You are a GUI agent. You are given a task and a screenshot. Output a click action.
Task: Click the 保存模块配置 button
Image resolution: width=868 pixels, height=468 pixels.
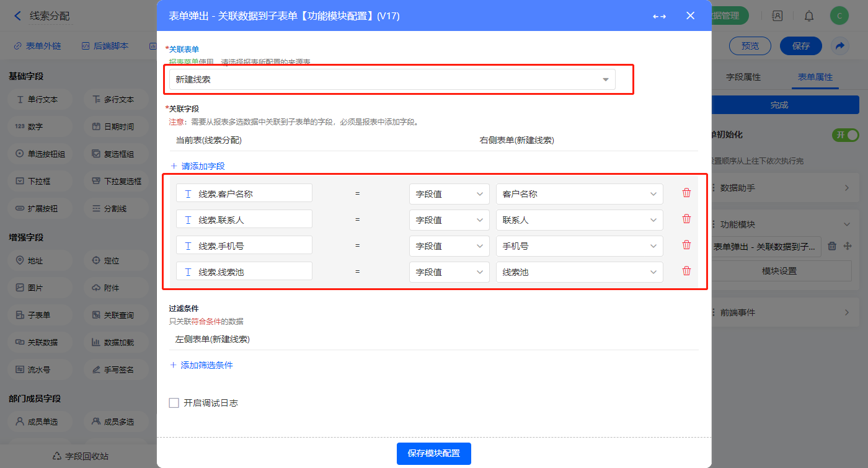433,454
